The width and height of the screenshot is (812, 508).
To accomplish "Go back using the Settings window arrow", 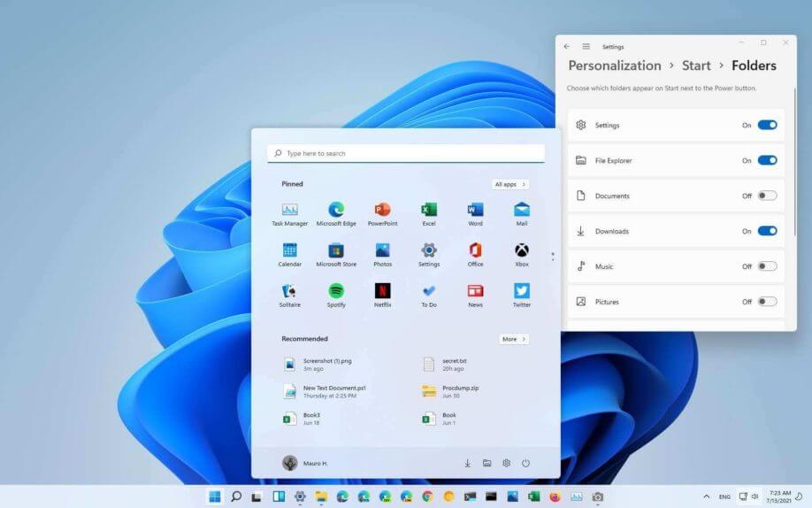I will [566, 47].
